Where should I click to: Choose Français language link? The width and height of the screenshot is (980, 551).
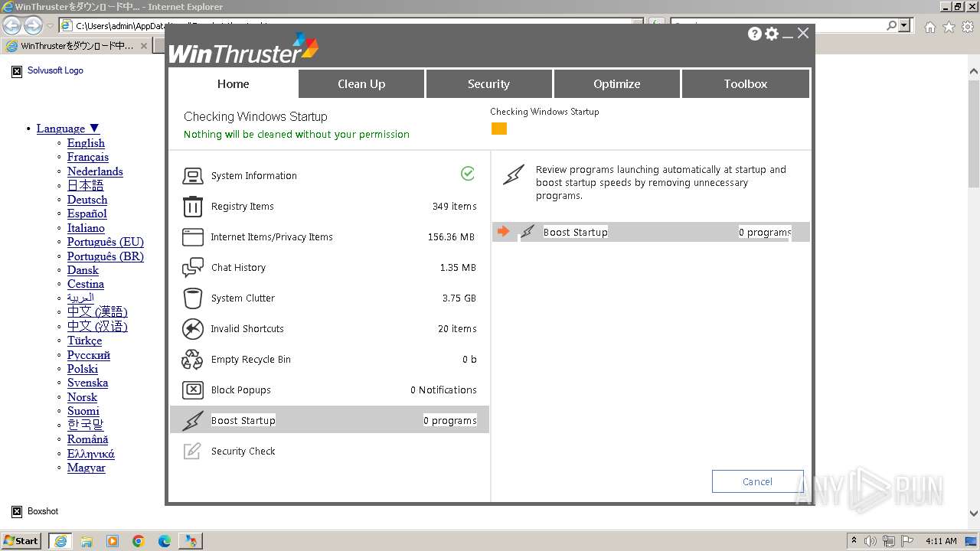click(88, 157)
